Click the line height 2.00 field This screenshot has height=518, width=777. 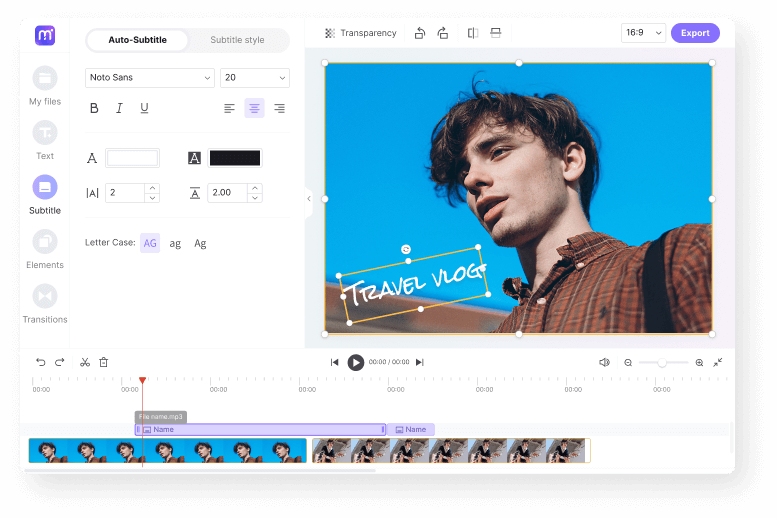[x=227, y=193]
